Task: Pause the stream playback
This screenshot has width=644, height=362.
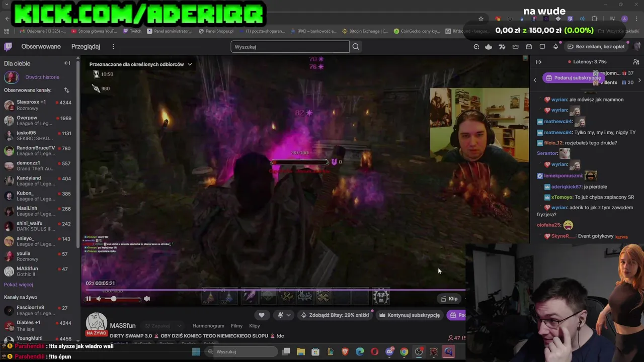Action: point(88,299)
